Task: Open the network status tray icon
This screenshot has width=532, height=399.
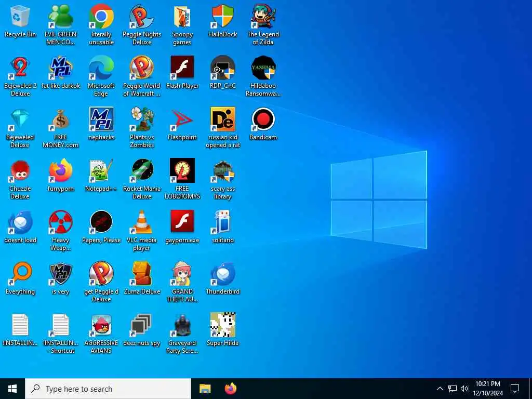Action: [x=453, y=389]
